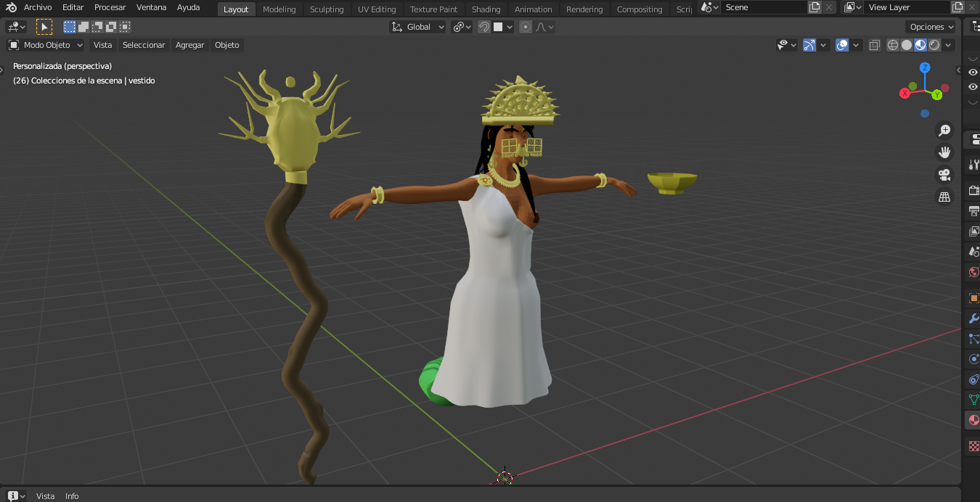The image size is (980, 502).
Task: Click the Agregar menu button
Action: (189, 45)
